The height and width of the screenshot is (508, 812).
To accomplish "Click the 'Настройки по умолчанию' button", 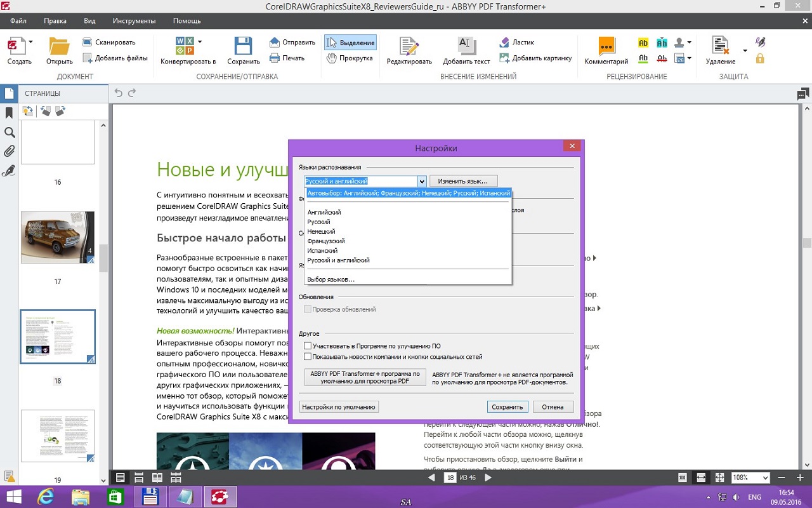I will coord(339,407).
